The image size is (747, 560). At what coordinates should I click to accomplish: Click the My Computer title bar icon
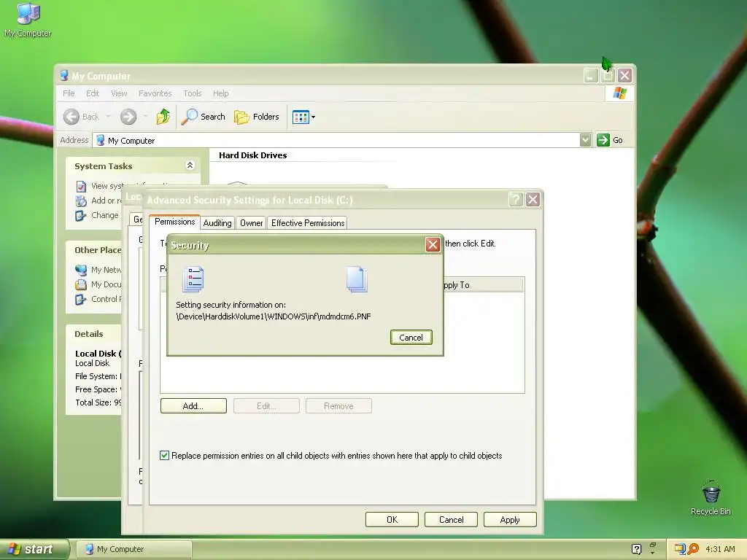64,75
